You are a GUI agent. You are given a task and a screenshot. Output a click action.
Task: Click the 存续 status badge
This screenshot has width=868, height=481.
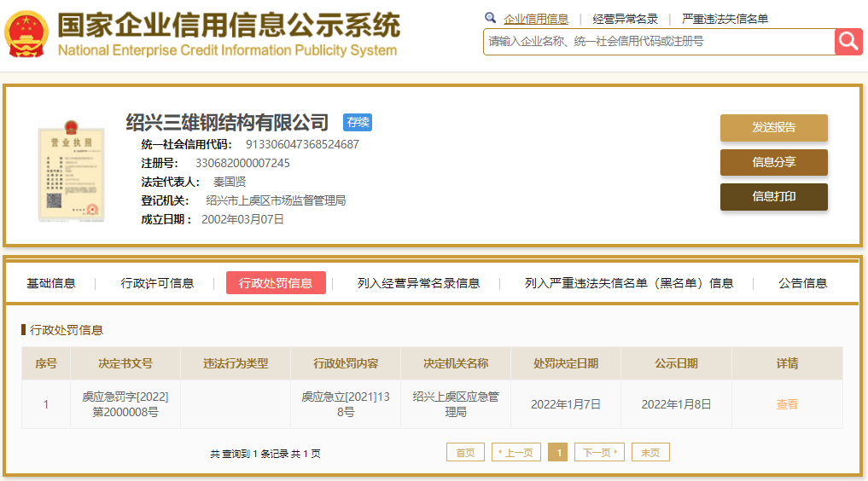coord(358,122)
